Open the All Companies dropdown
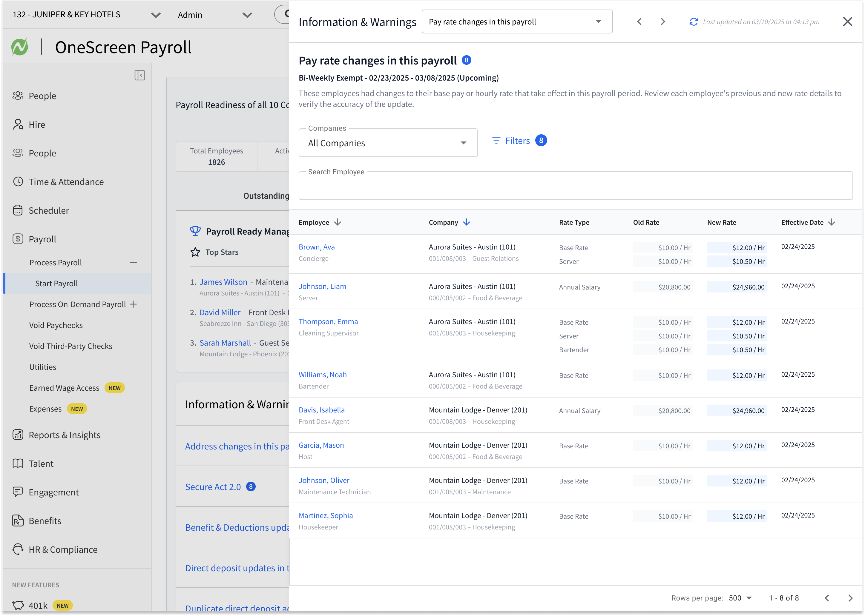This screenshot has width=865, height=616. click(x=388, y=143)
